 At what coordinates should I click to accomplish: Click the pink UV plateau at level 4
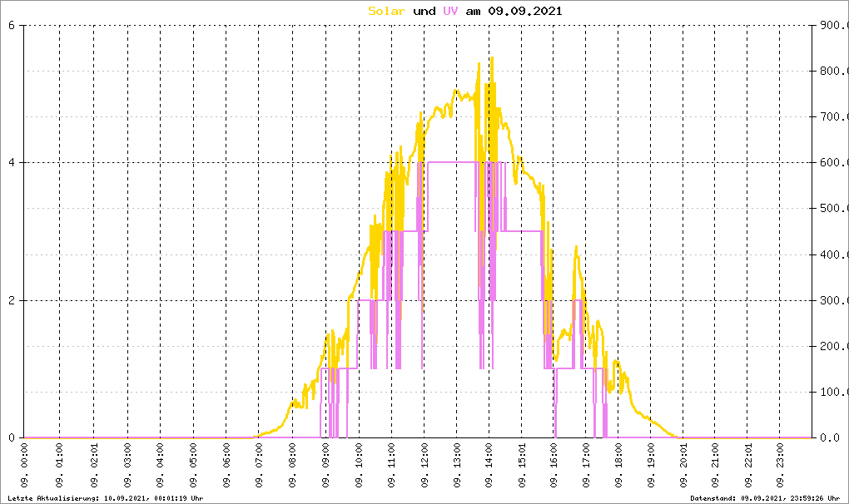[x=452, y=161]
